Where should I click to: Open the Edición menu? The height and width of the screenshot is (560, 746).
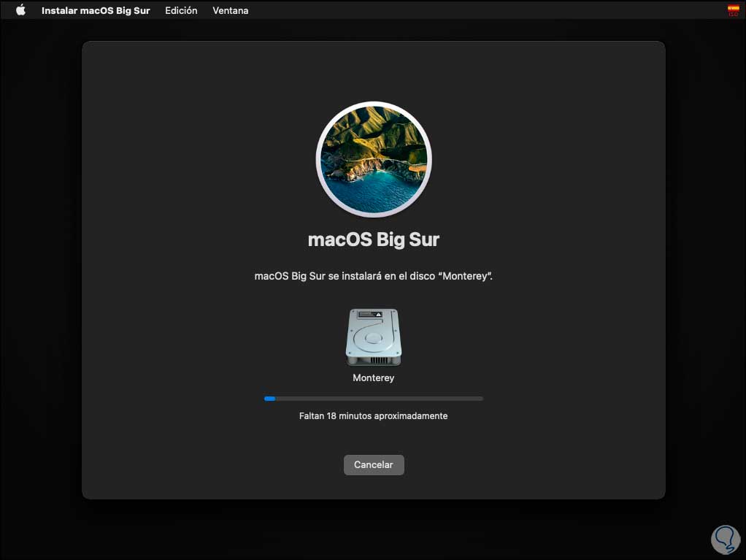coord(181,10)
